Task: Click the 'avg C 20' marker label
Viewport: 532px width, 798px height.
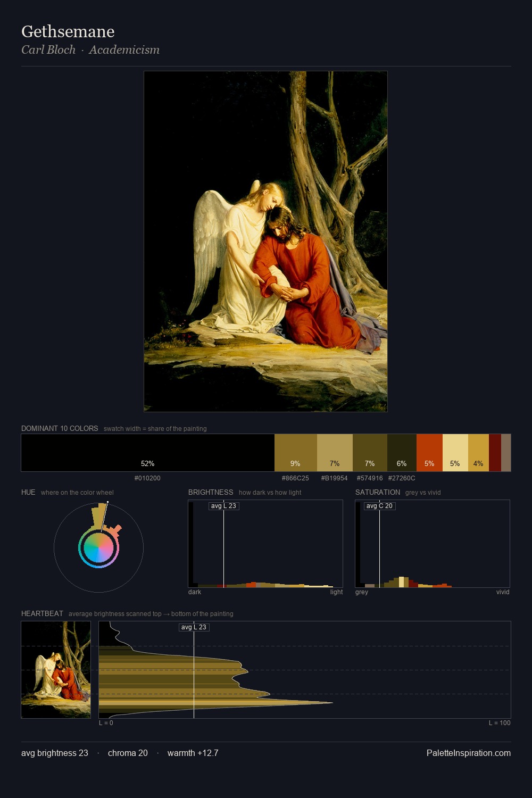Action: click(380, 506)
